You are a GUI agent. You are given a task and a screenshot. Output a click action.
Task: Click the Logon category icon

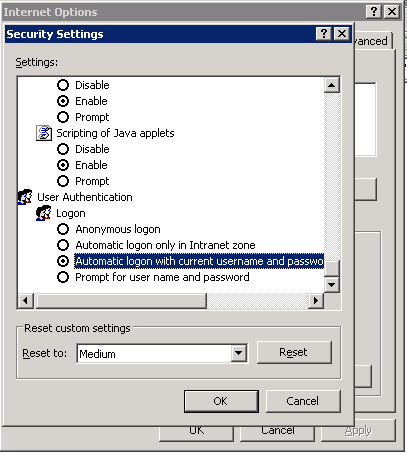(43, 213)
